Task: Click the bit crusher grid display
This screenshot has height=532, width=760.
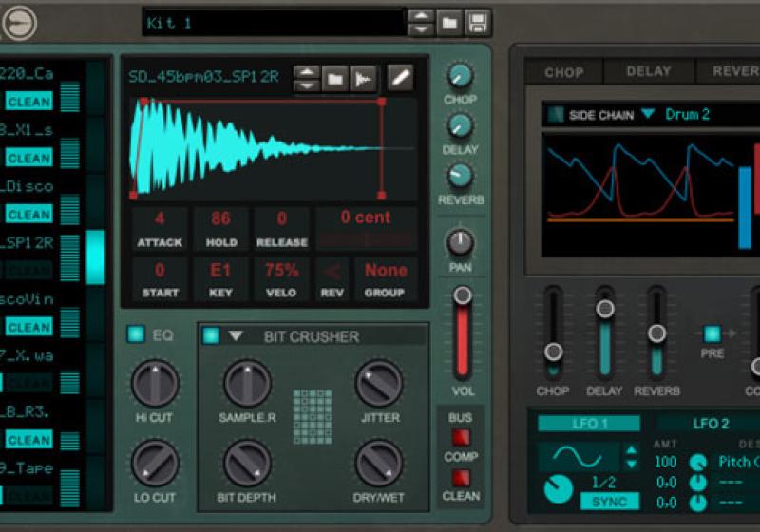Action: pyautogui.click(x=313, y=417)
